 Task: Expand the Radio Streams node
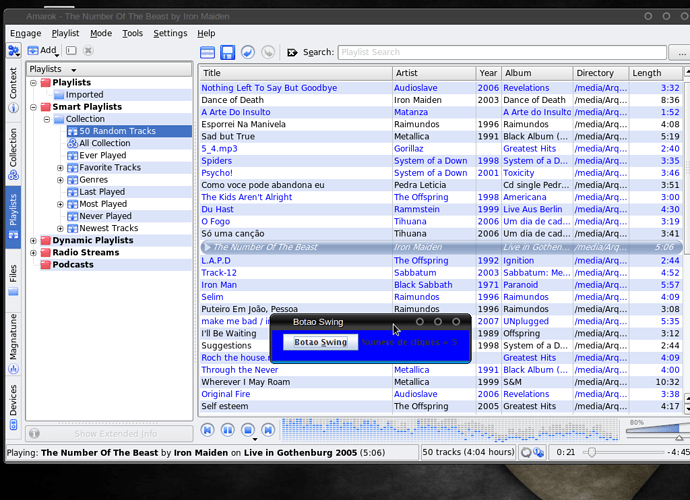tap(33, 253)
